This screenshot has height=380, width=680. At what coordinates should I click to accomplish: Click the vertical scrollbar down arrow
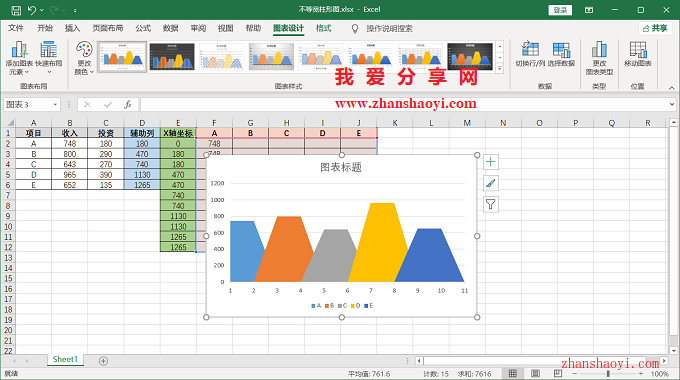point(673,351)
